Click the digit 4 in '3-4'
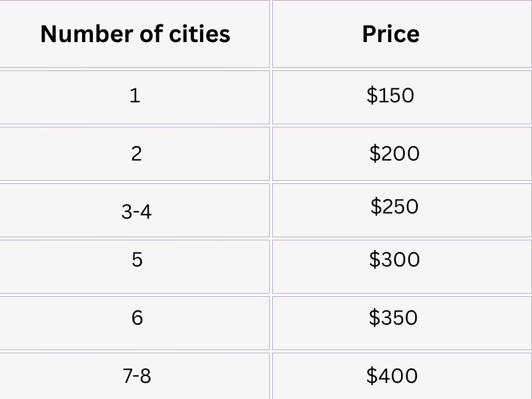 [x=146, y=211]
